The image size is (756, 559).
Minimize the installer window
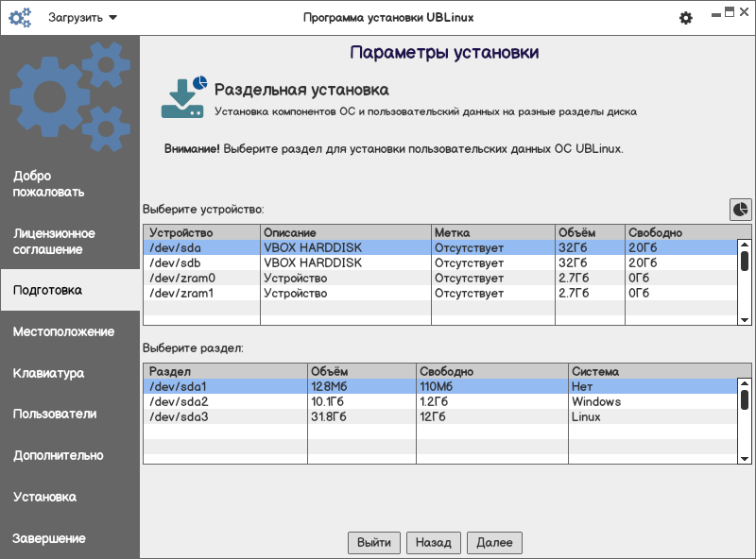point(716,14)
